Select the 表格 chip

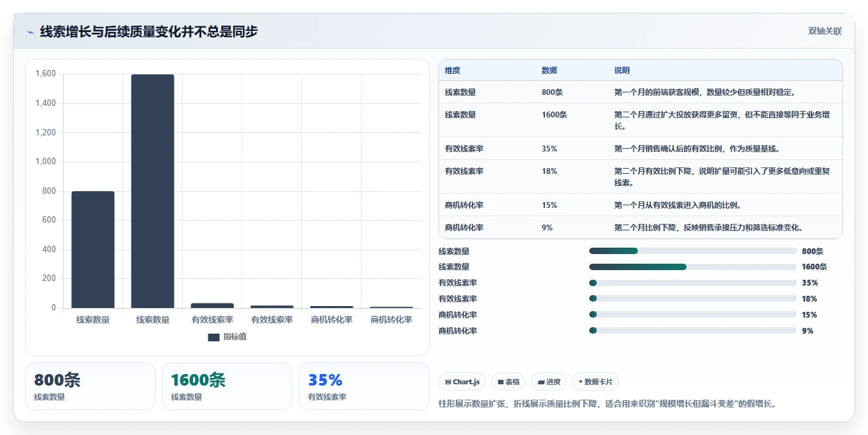point(508,382)
